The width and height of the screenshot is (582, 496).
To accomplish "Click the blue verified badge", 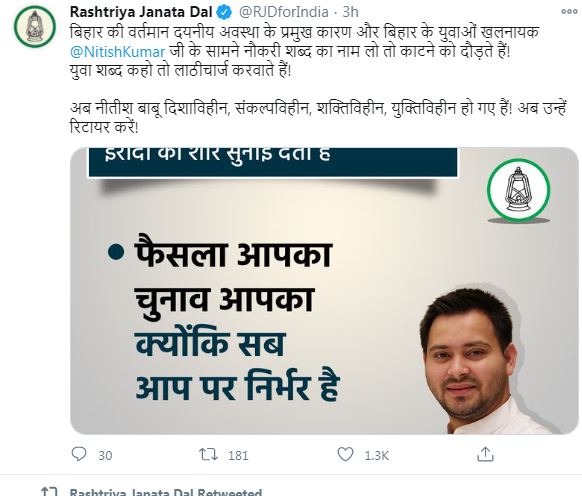I will point(224,12).
